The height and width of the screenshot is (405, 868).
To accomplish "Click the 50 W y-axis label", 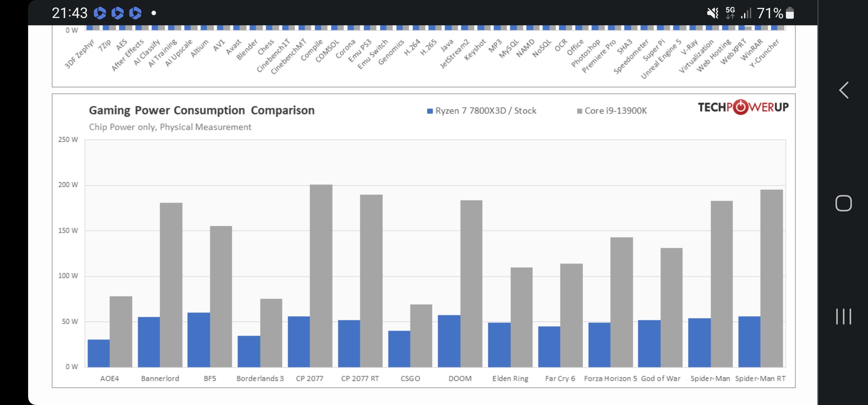I will (x=70, y=322).
